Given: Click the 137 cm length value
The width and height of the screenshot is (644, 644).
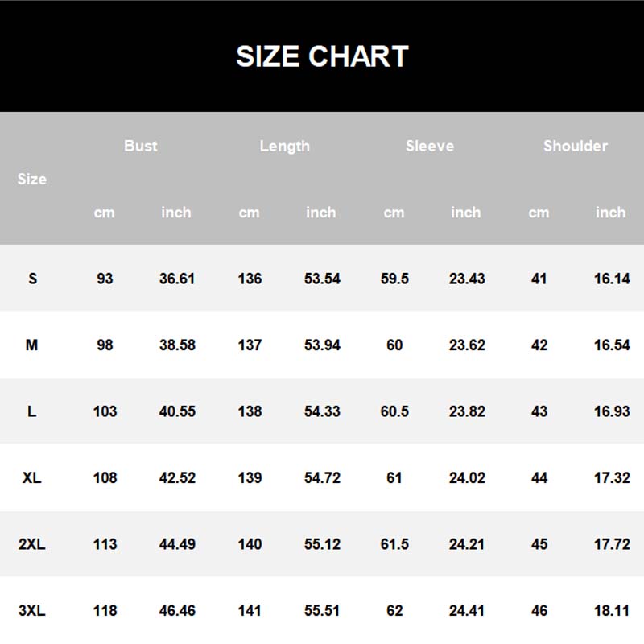Looking at the screenshot, I should coord(250,345).
